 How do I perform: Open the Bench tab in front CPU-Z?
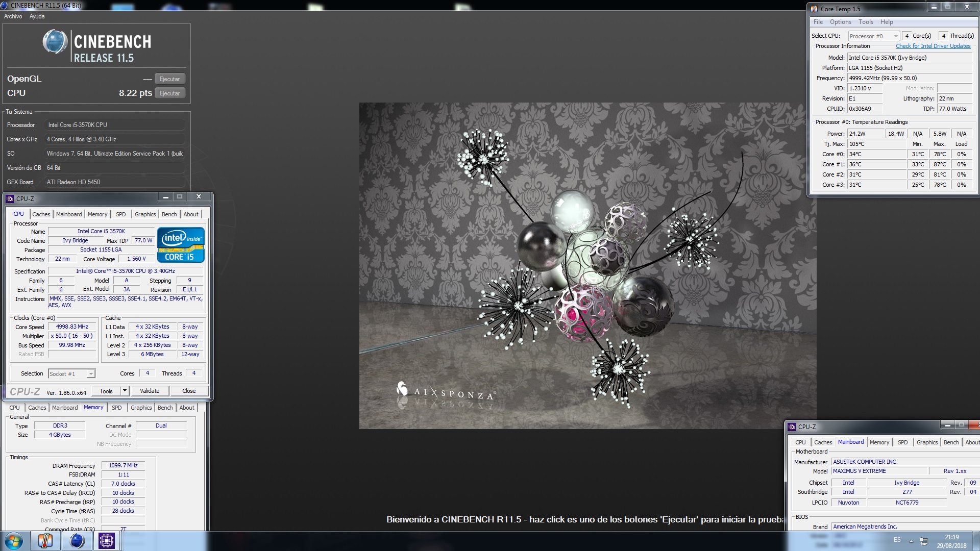169,214
